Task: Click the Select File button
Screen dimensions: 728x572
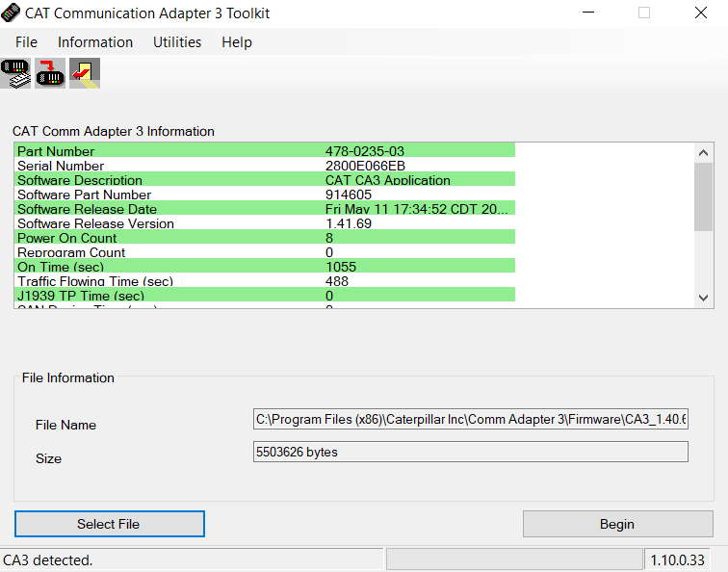Action: click(110, 524)
